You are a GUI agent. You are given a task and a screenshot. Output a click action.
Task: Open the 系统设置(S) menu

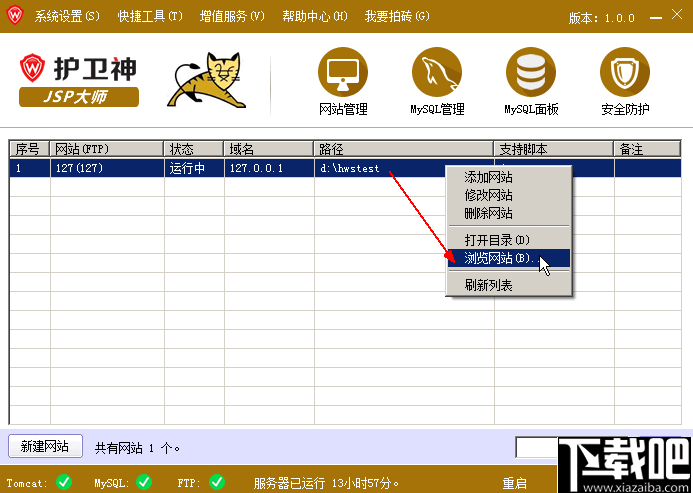[67, 16]
